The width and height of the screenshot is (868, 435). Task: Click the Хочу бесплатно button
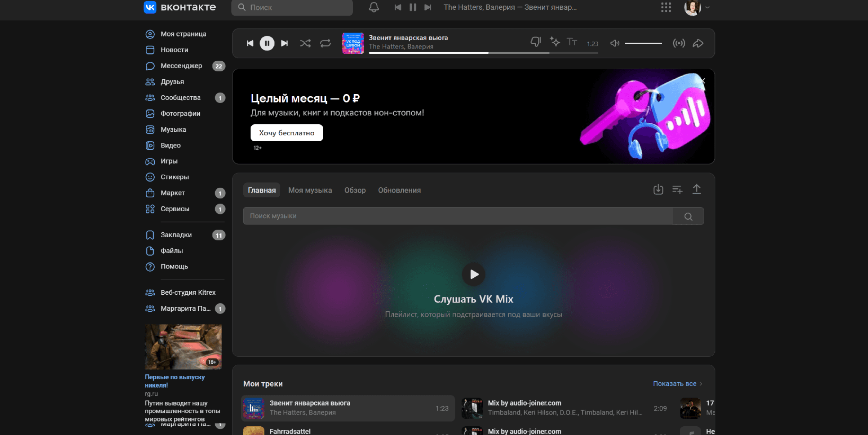286,133
